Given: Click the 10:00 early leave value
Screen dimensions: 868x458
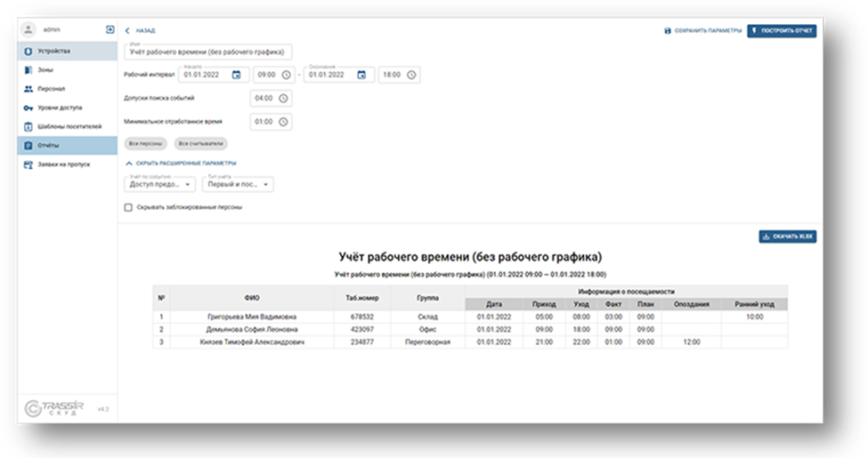Looking at the screenshot, I should tap(755, 317).
